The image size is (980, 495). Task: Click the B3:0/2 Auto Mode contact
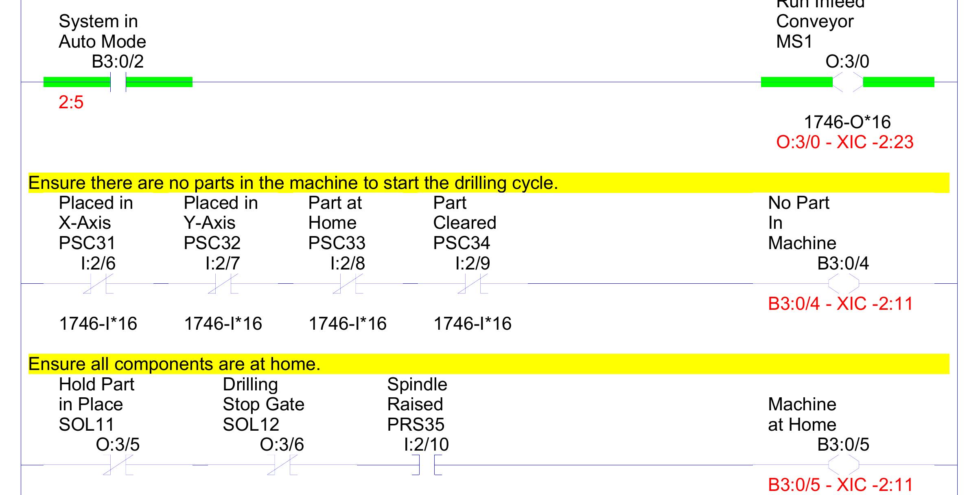click(118, 82)
